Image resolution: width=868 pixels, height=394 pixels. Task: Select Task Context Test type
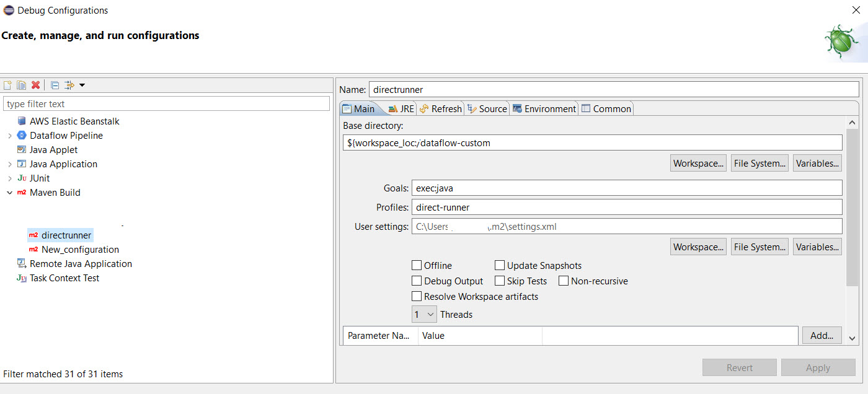tap(64, 278)
